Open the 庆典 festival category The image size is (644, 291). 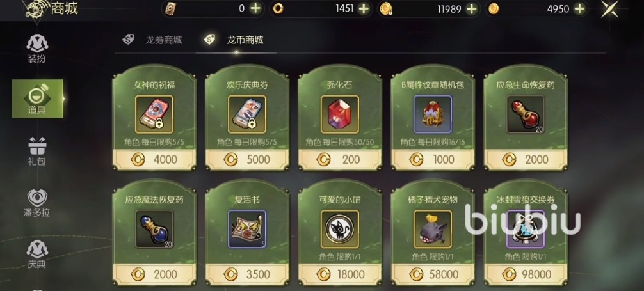[37, 255]
